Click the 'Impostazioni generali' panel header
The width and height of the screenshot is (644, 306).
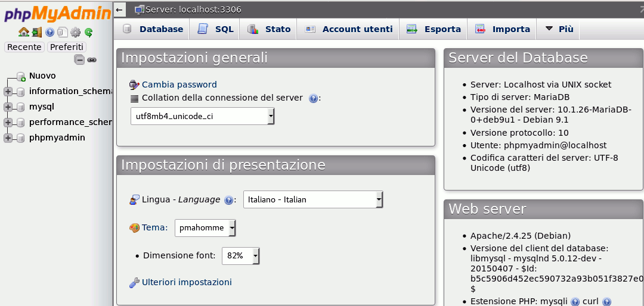click(x=275, y=58)
